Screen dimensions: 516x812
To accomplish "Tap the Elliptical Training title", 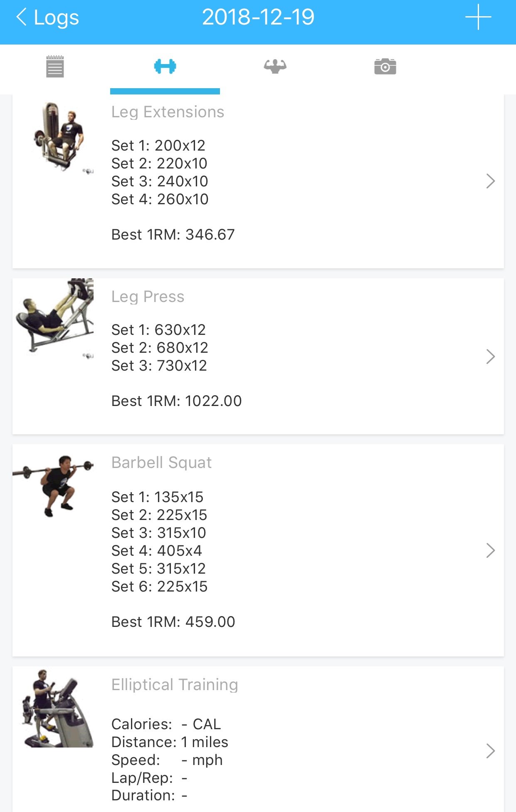I will pyautogui.click(x=175, y=685).
